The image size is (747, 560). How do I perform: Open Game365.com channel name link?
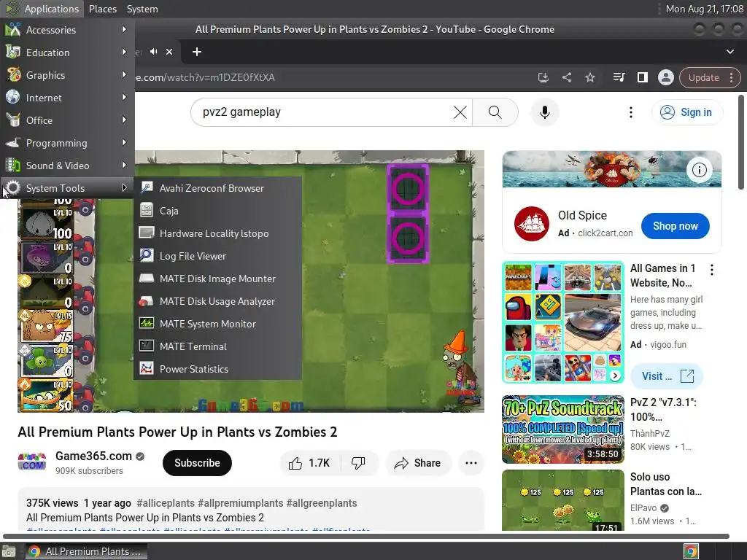point(93,456)
